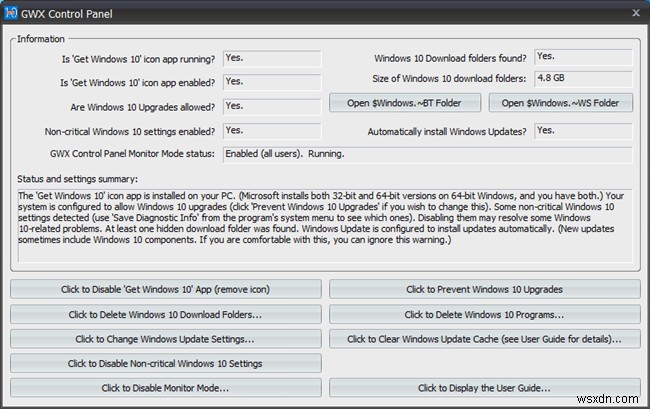Click the 'Windows 10 Download folders found?' label
The height and width of the screenshot is (409, 650).
pos(450,58)
